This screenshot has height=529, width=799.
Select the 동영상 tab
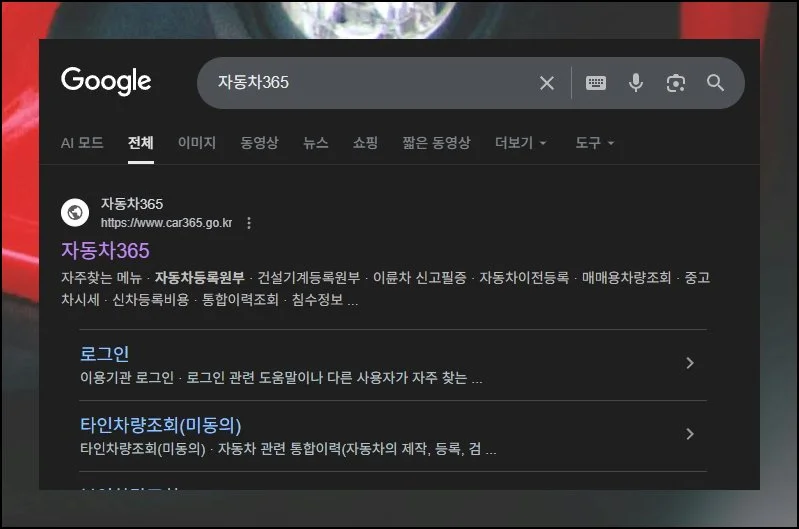(x=259, y=143)
